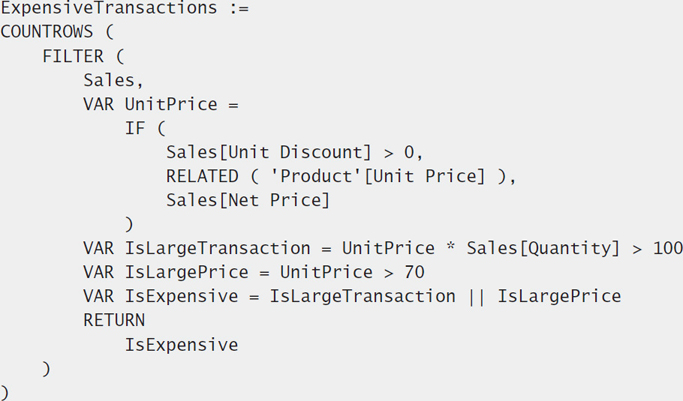Click the number 70 in code
Screen dimensions: 683x401
(414, 272)
